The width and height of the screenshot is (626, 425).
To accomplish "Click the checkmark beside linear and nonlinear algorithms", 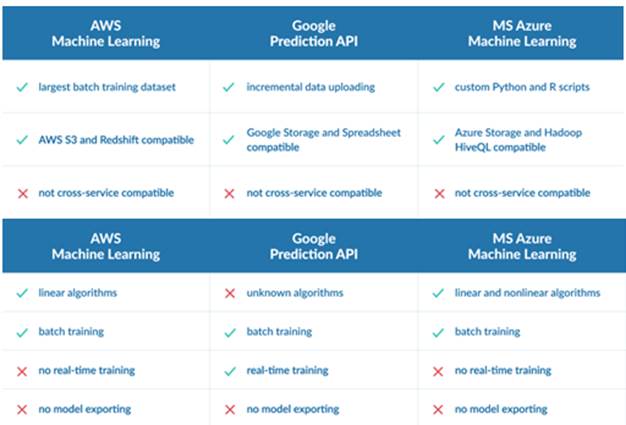I will point(438,293).
